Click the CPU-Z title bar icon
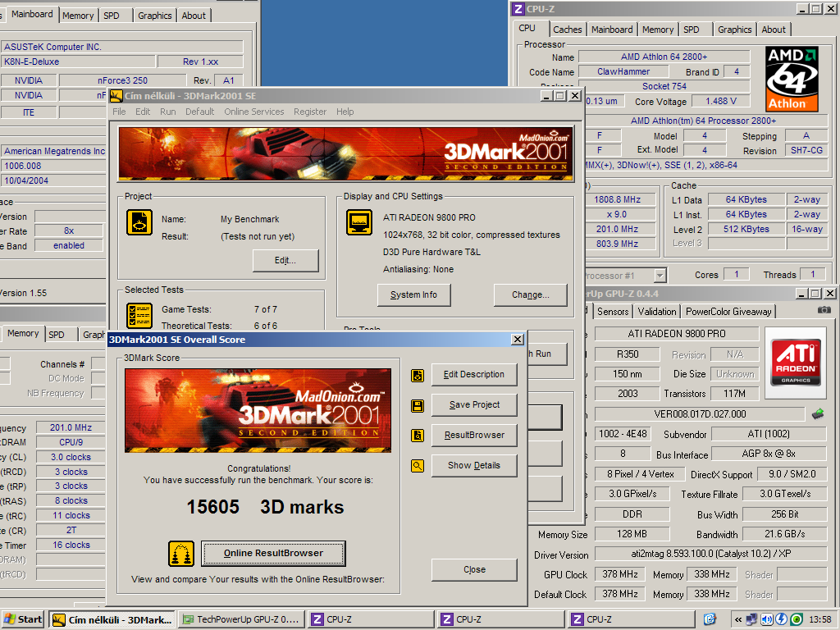This screenshot has height=630, width=840. point(518,8)
